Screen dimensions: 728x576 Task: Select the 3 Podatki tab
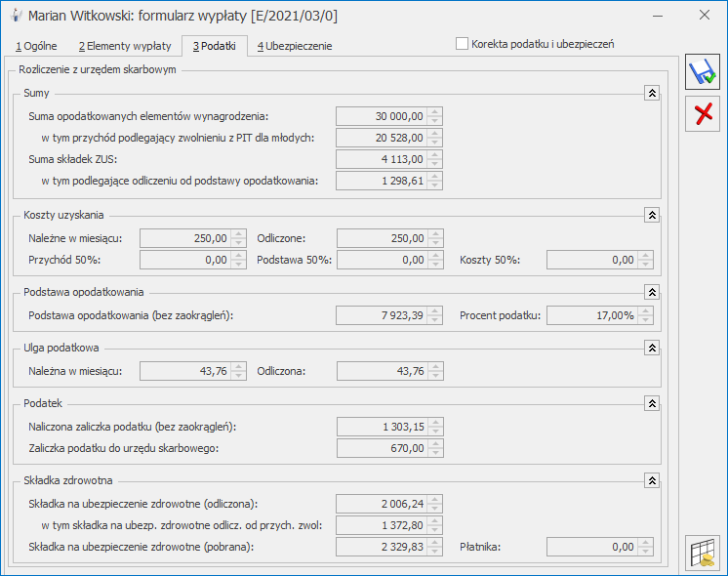pos(215,46)
